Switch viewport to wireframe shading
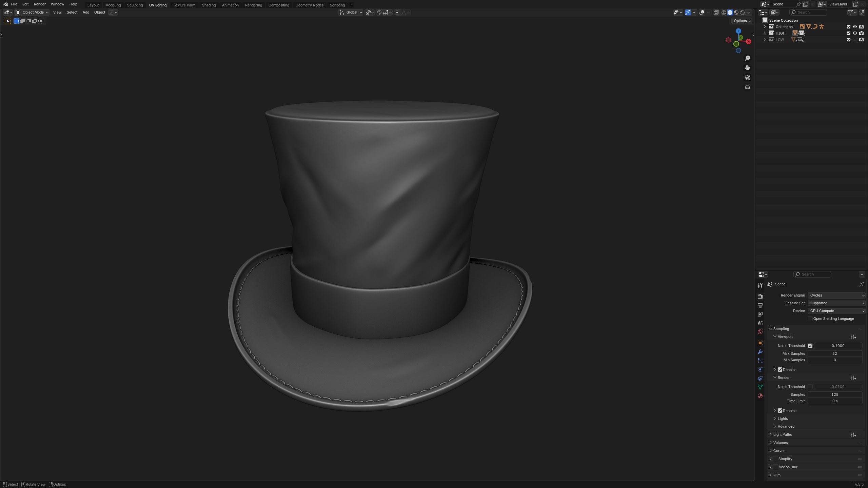868x488 pixels. click(724, 13)
